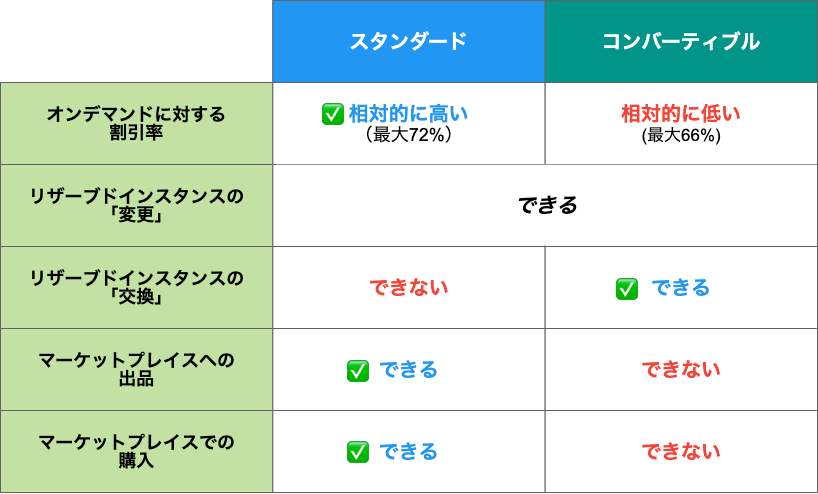Viewport: 818px width, 494px height.
Task: Click blue できる in the 出品 row
Action: coord(408,370)
